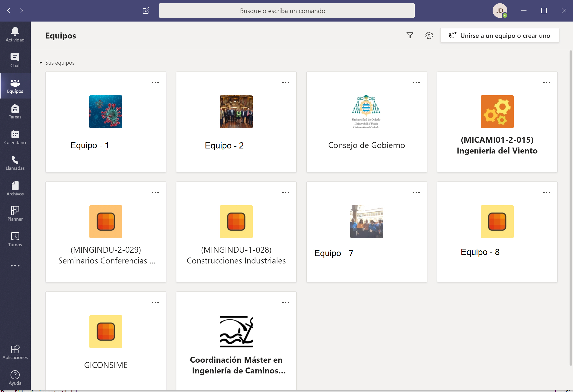Go back with the left arrow
This screenshot has width=573, height=392.
[x=9, y=10]
